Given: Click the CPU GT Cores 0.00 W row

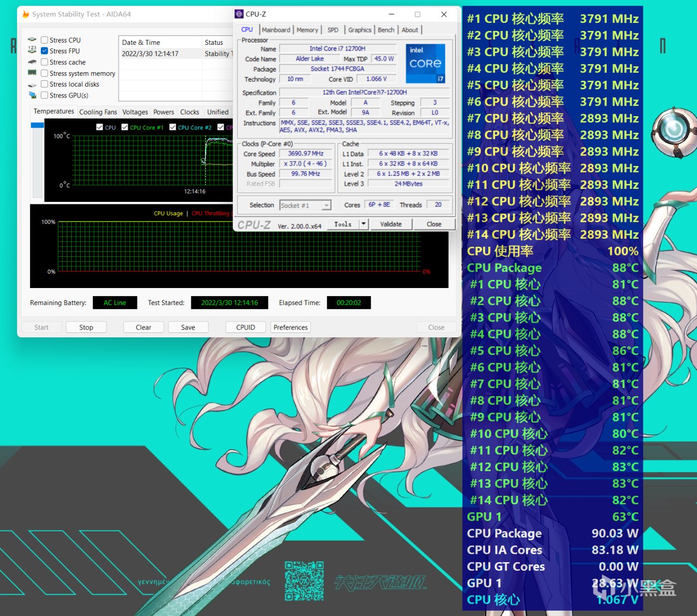Looking at the screenshot, I should (x=553, y=567).
